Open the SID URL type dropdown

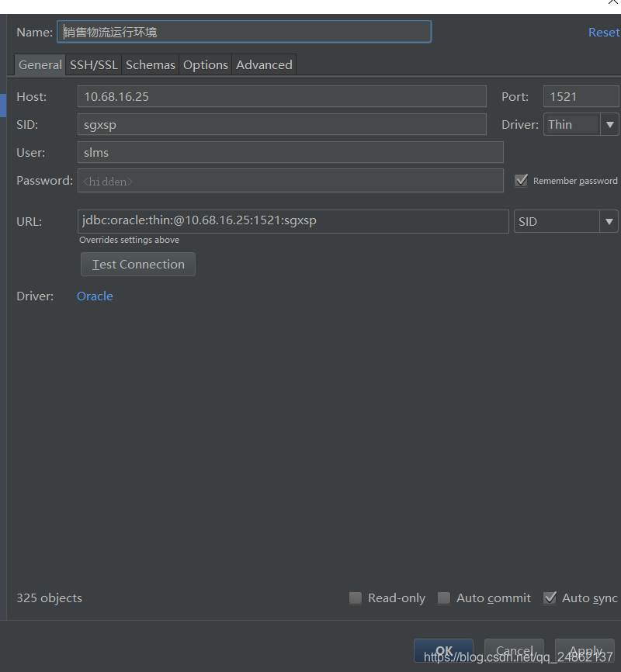(566, 221)
